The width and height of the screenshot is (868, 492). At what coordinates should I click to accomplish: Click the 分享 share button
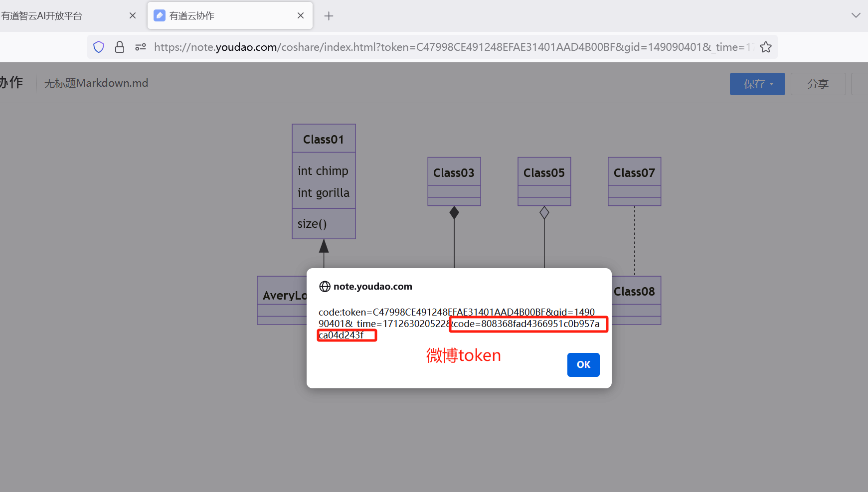[x=818, y=84]
